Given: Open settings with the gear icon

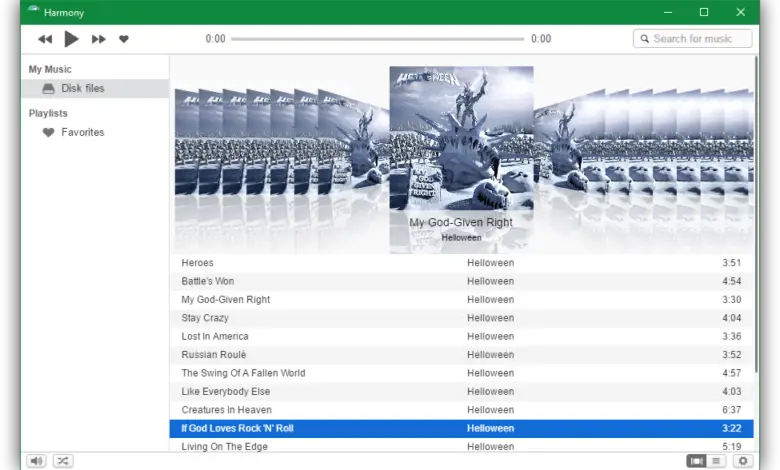Looking at the screenshot, I should pyautogui.click(x=743, y=461).
